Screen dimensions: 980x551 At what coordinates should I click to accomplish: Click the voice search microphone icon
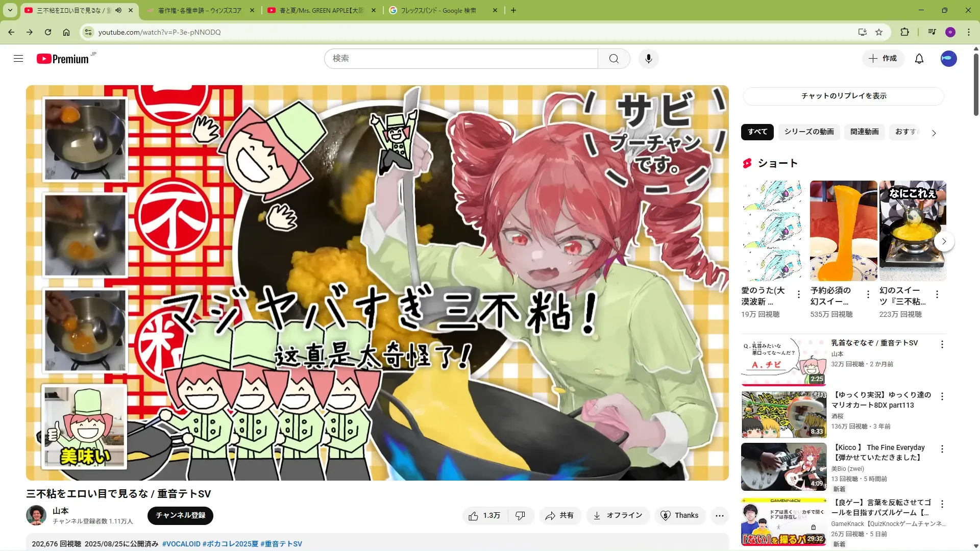[648, 59]
